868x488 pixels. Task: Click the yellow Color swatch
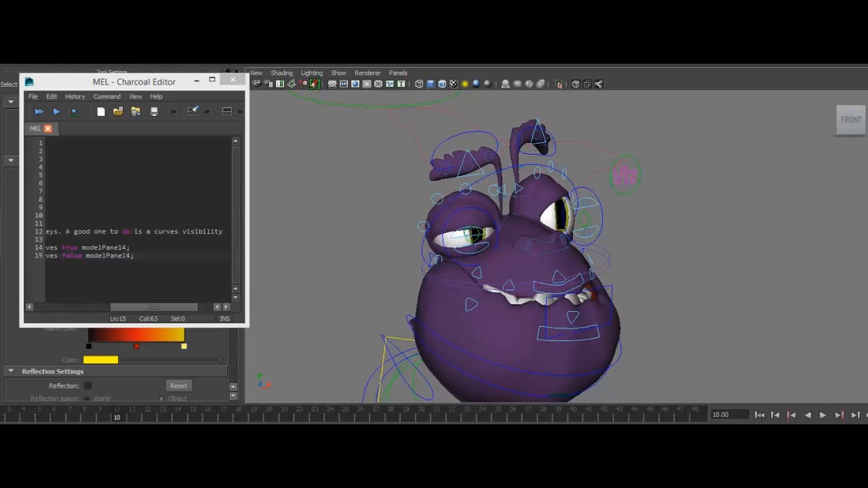(x=100, y=360)
